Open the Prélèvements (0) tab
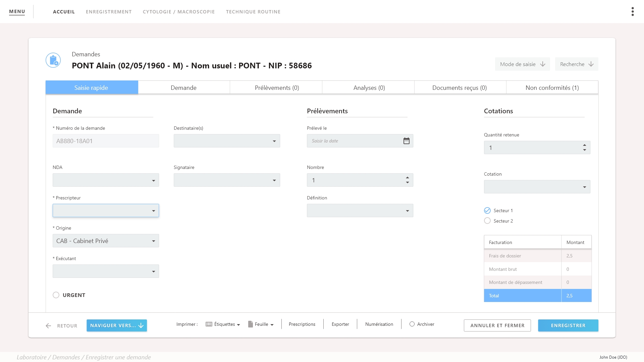Viewport: 644px width, 362px height. (277, 87)
